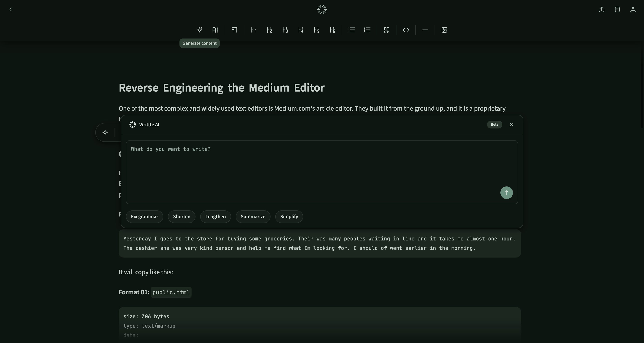The width and height of the screenshot is (644, 343).
Task: Open the share/export icon
Action: tap(602, 9)
